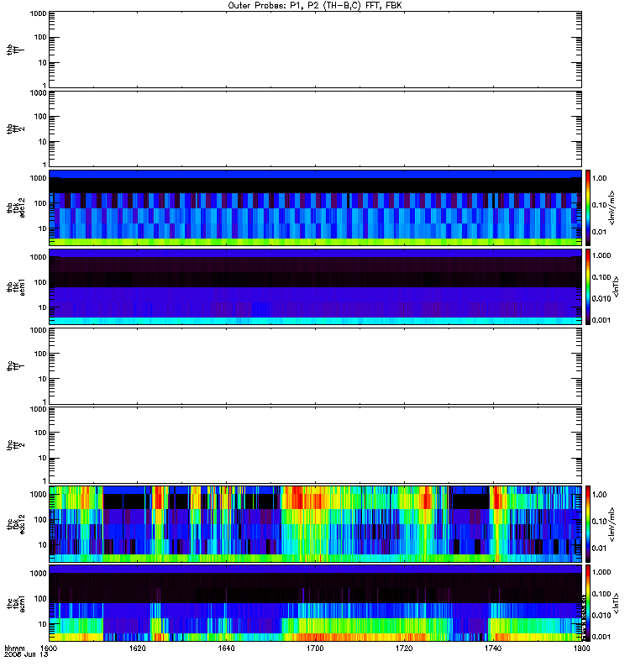Viewport: 630px width, 672px height.
Task: Click the '10' y-axis label of thc fff 1
Action: (43, 379)
